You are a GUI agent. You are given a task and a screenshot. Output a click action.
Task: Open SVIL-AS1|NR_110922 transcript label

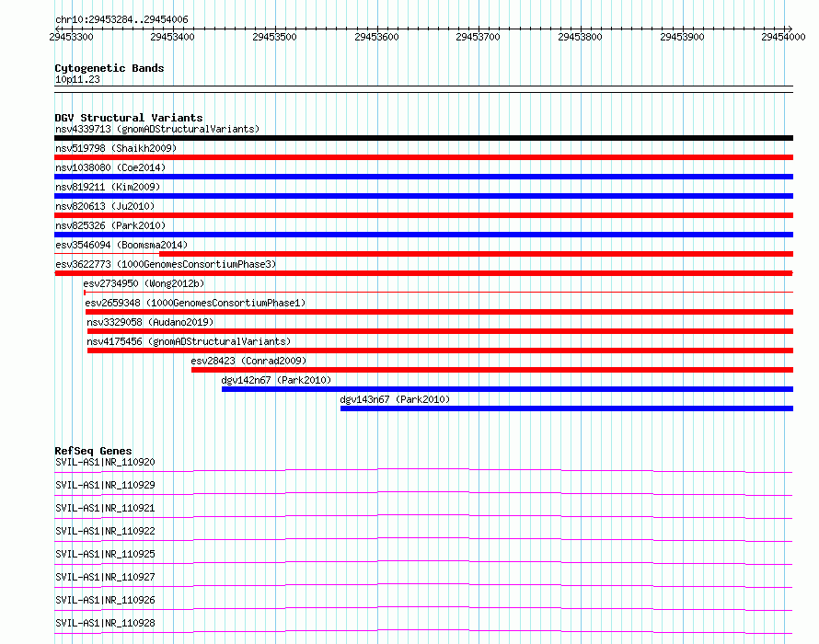pos(105,531)
